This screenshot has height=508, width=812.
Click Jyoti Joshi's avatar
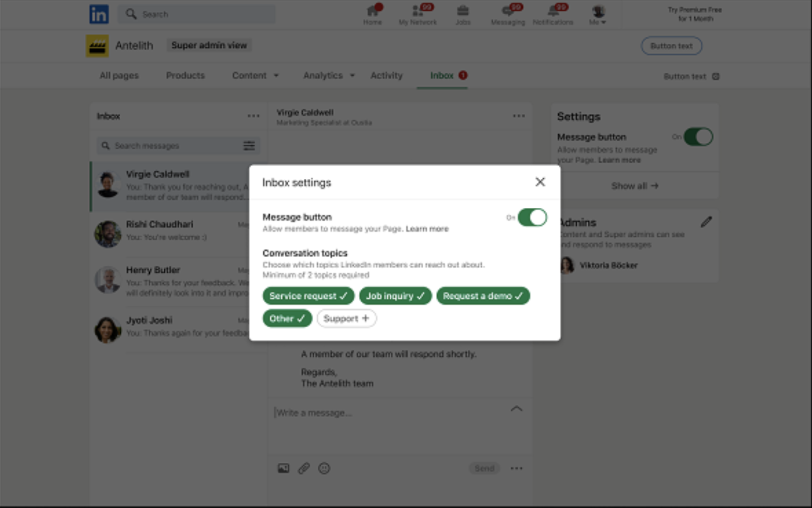[108, 330]
